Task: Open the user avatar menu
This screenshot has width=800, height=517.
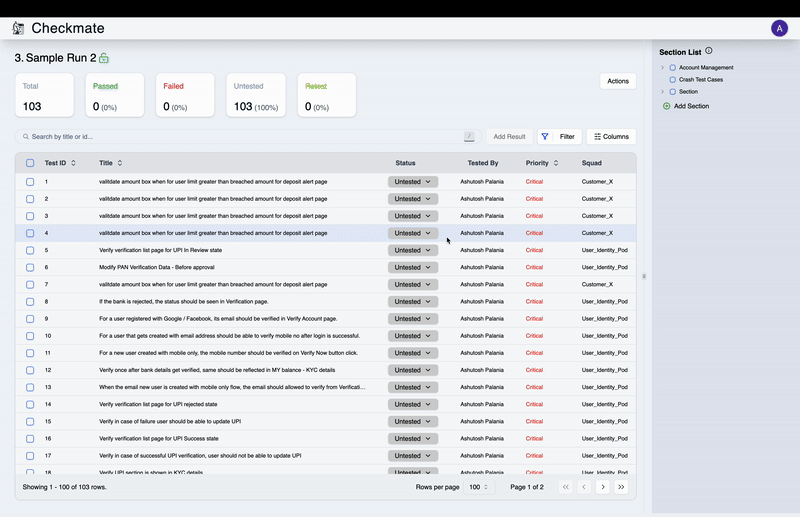Action: [x=779, y=28]
